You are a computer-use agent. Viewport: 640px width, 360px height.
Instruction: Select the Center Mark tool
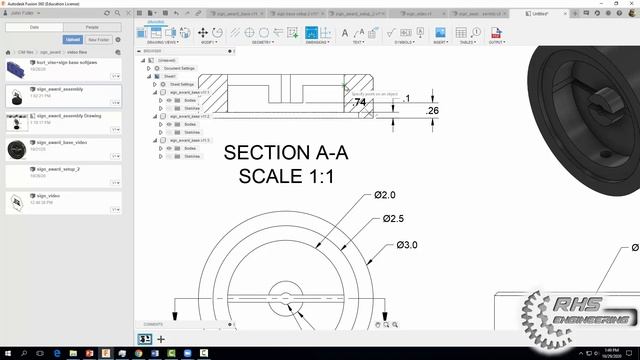(249, 33)
